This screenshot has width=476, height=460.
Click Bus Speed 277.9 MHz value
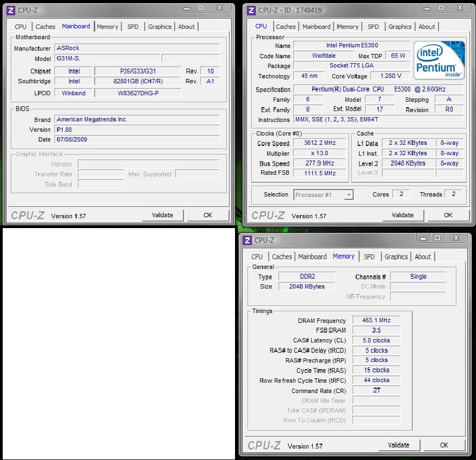320,163
